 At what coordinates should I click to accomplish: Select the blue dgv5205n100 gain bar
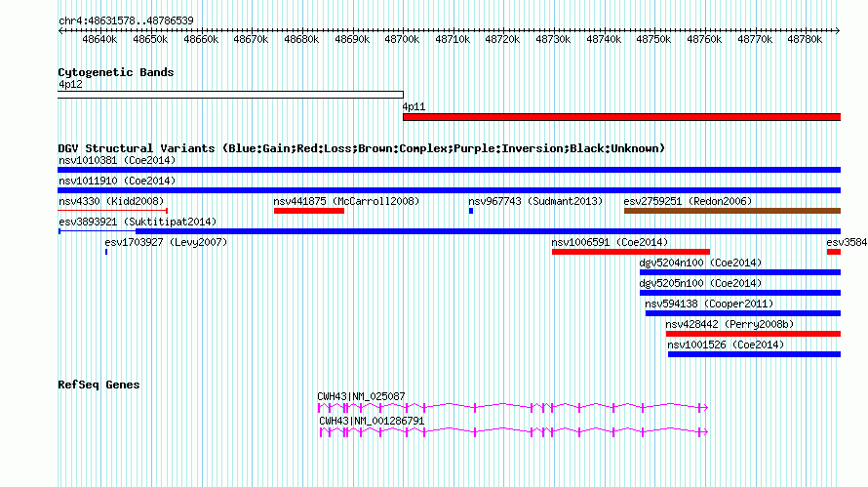pyautogui.click(x=740, y=293)
